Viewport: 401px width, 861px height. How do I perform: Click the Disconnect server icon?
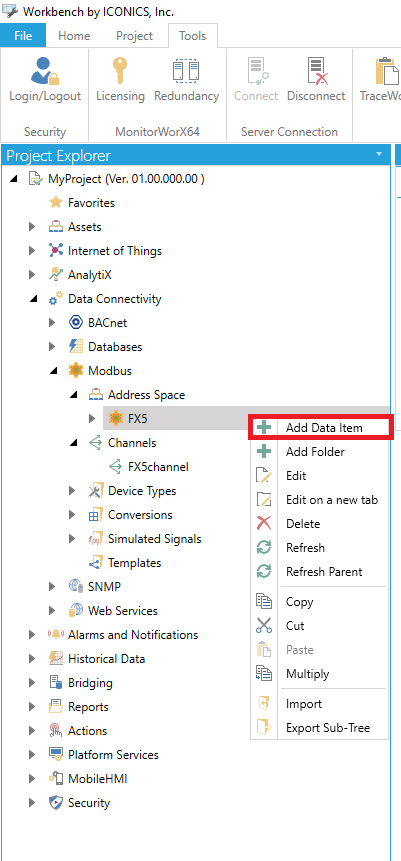pyautogui.click(x=316, y=71)
